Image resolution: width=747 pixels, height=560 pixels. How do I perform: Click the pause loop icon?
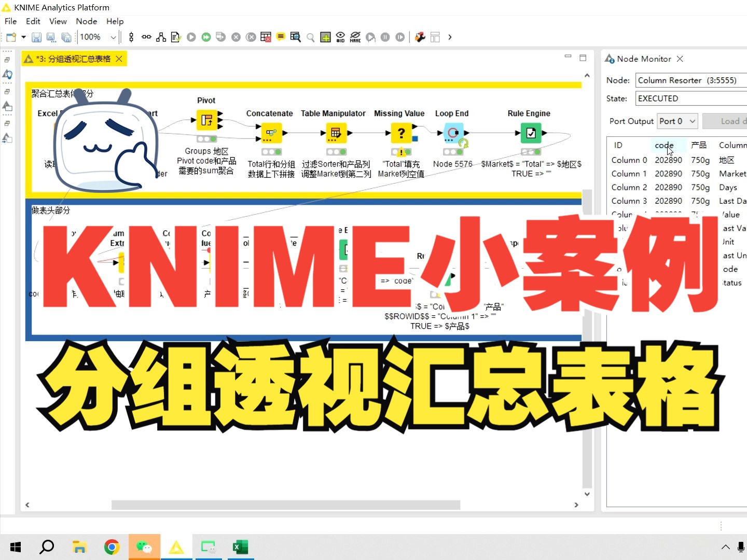click(385, 37)
